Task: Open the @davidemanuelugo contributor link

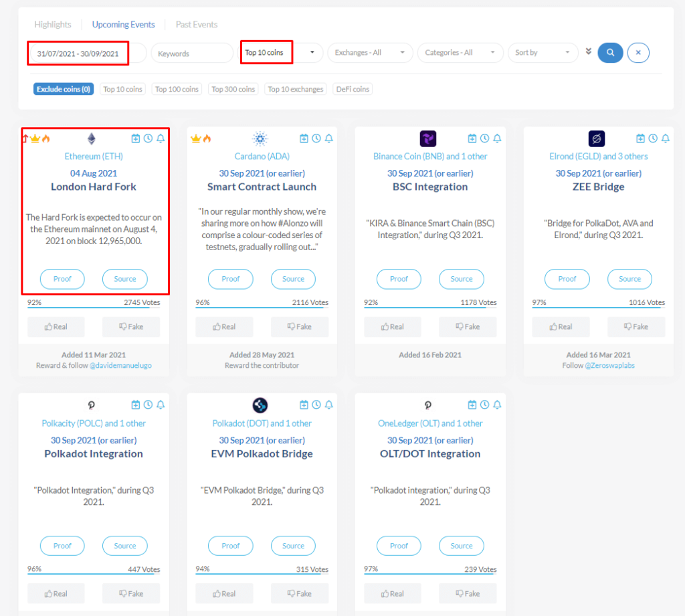Action: click(x=120, y=366)
